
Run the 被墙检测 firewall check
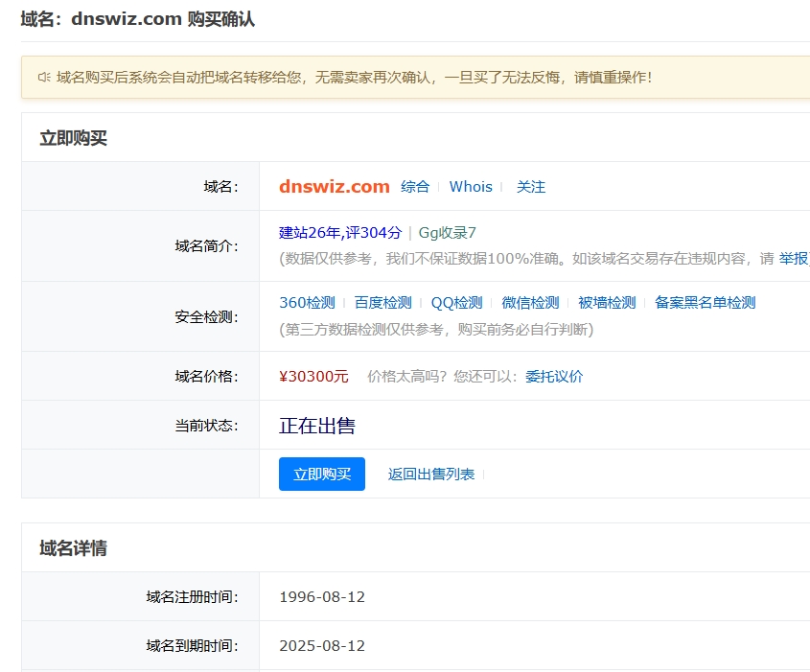pos(607,303)
